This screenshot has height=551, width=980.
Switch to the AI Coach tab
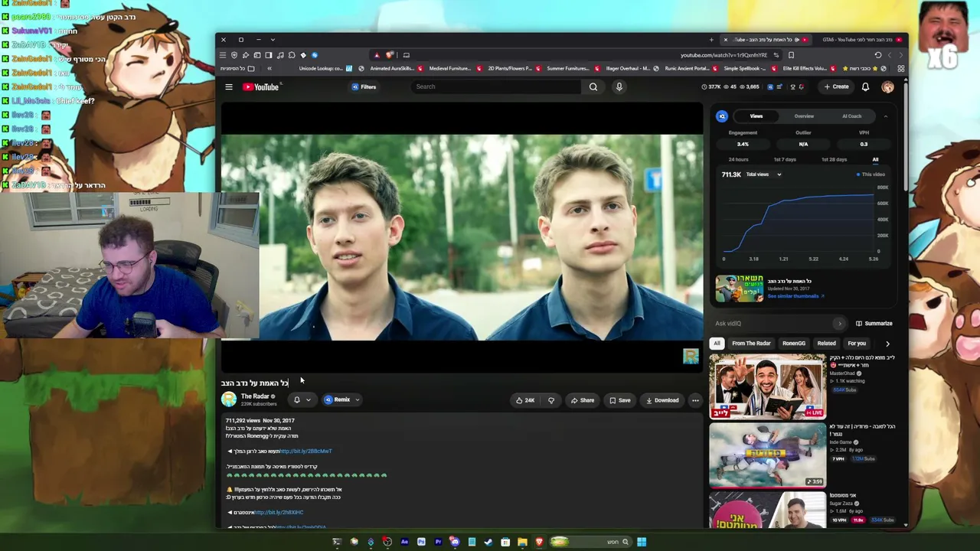click(x=851, y=116)
